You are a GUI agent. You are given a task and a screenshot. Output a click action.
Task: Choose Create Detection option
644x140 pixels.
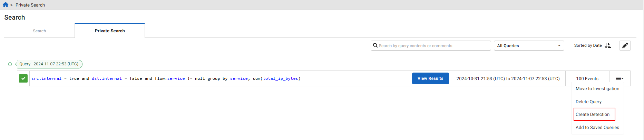pyautogui.click(x=593, y=115)
